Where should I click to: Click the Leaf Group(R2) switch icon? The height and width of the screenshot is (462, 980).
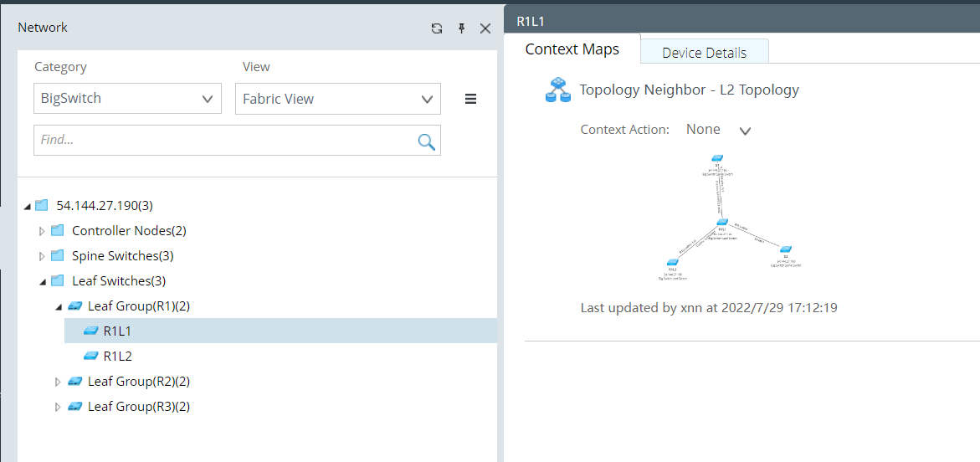point(75,382)
